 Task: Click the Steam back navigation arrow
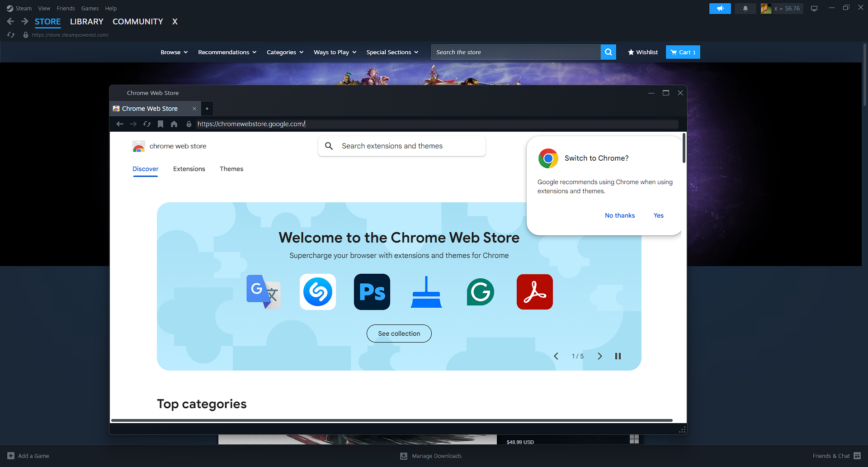tap(10, 21)
